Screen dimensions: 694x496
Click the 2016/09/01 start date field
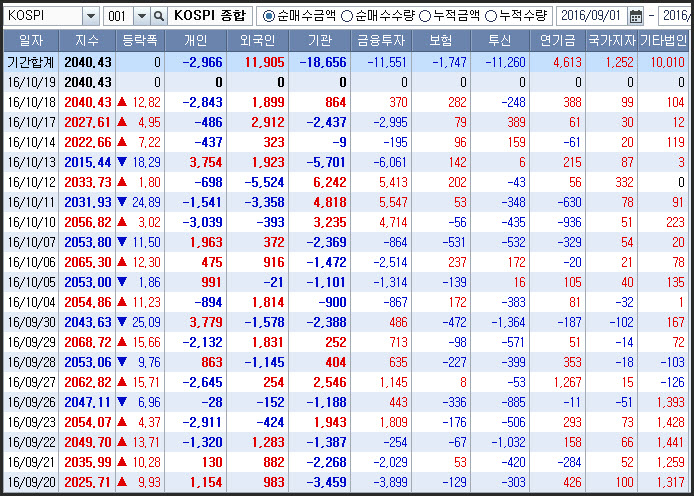tap(591, 16)
